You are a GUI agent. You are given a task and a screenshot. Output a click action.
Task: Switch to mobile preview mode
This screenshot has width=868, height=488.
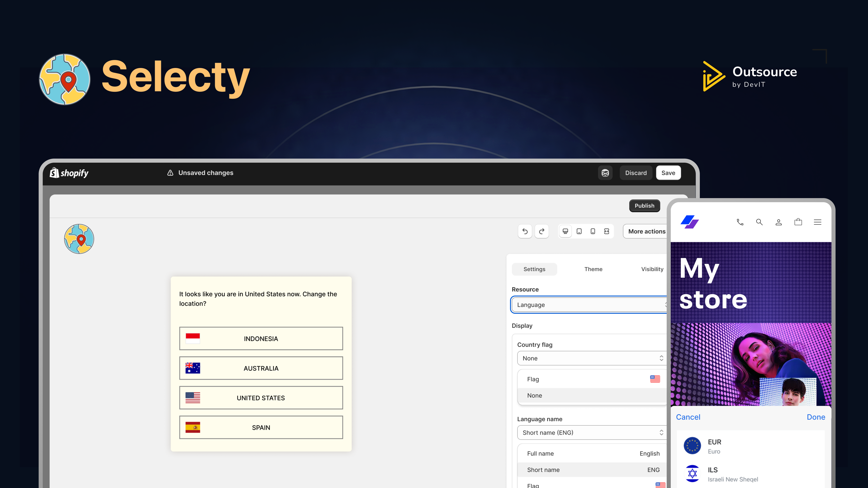[593, 231]
